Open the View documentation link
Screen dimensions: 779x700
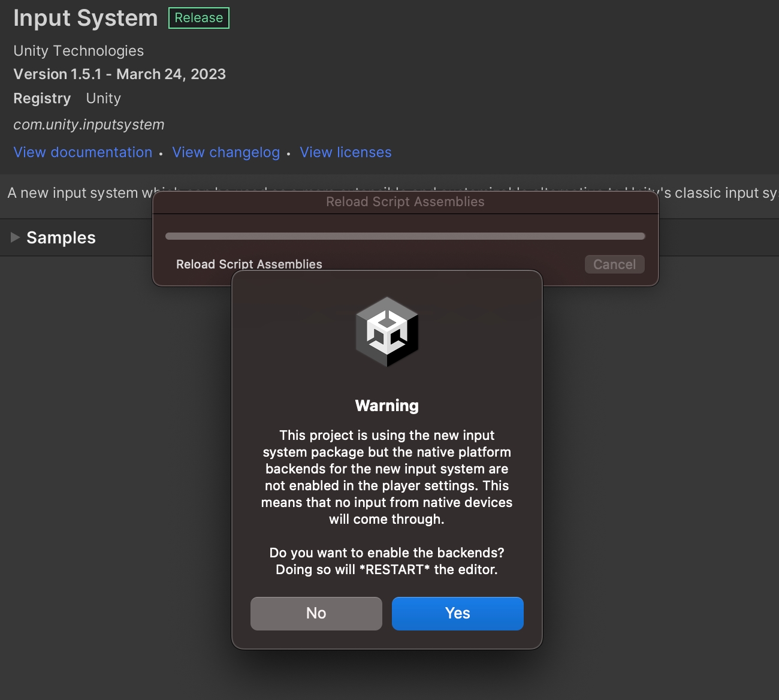point(83,152)
